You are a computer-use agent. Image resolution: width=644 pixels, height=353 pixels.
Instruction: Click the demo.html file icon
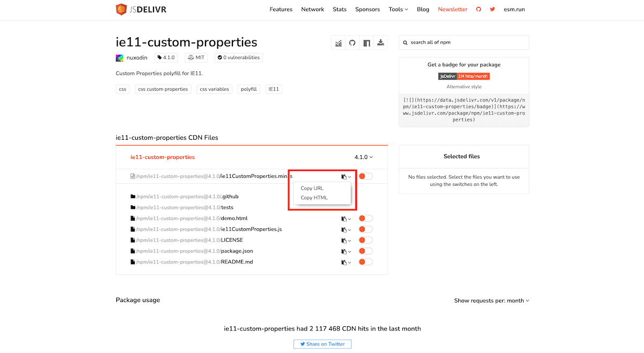[x=133, y=219]
